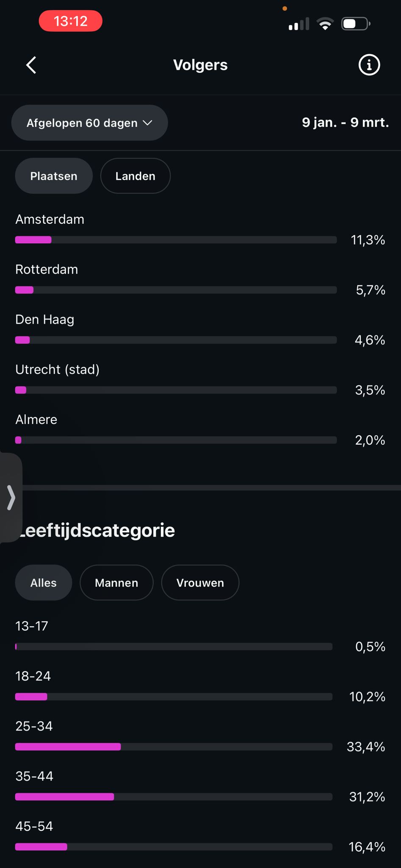Image resolution: width=401 pixels, height=868 pixels.
Task: Show the Vrouwen age breakdown
Action: point(200,583)
